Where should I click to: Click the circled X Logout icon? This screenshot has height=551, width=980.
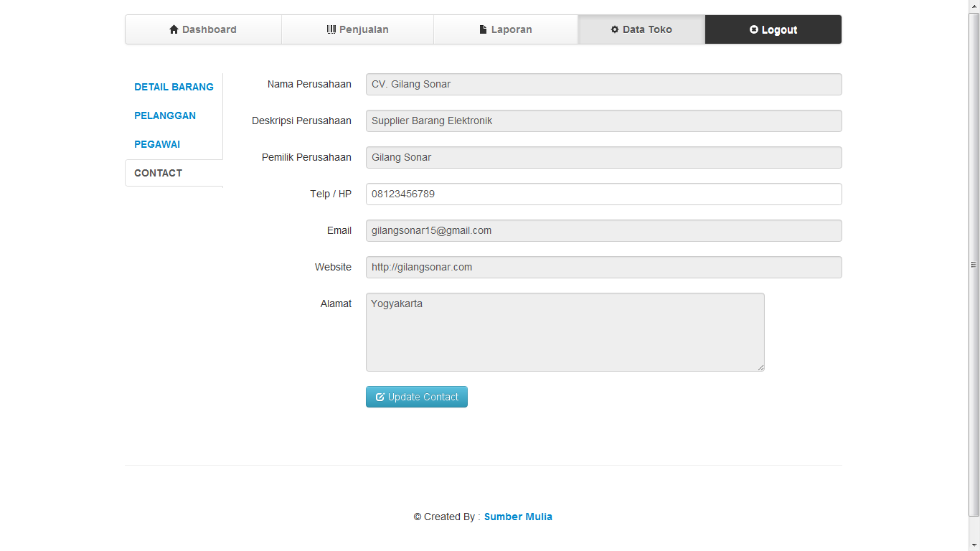(x=754, y=29)
